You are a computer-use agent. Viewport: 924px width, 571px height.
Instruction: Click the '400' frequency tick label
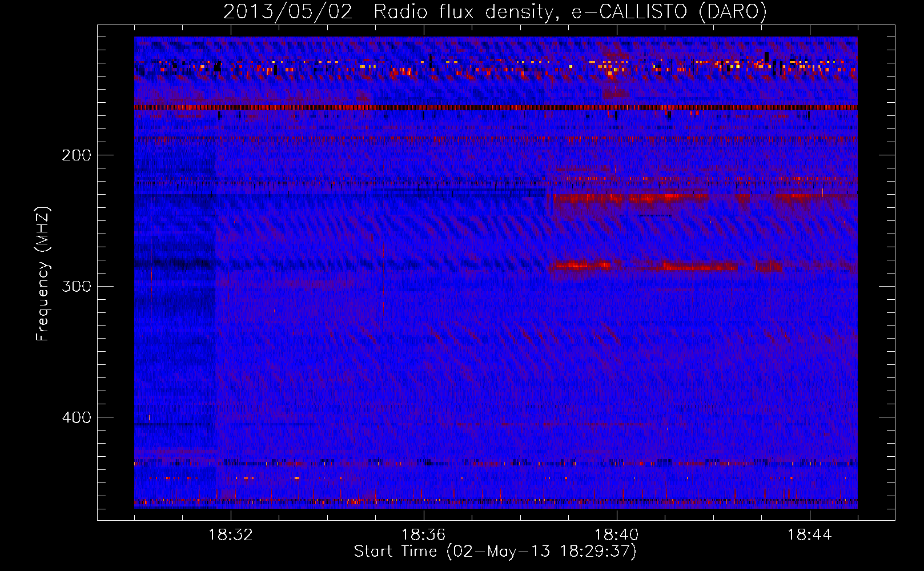pos(77,417)
